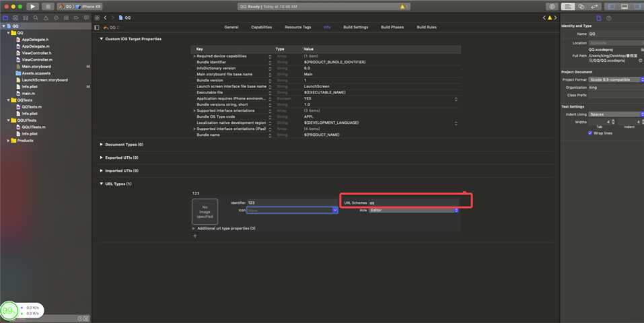Select AppDelegate.h in the navigator
Image resolution: width=644 pixels, height=323 pixels.
click(35, 40)
